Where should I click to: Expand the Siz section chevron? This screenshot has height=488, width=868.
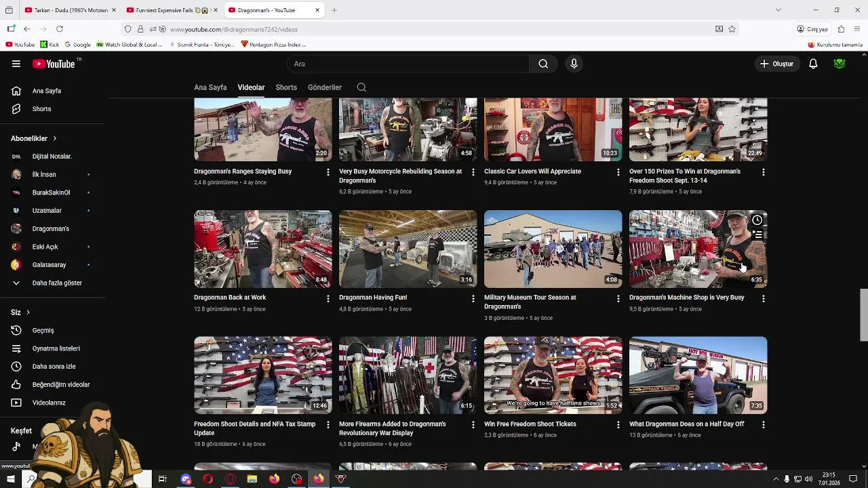28,312
